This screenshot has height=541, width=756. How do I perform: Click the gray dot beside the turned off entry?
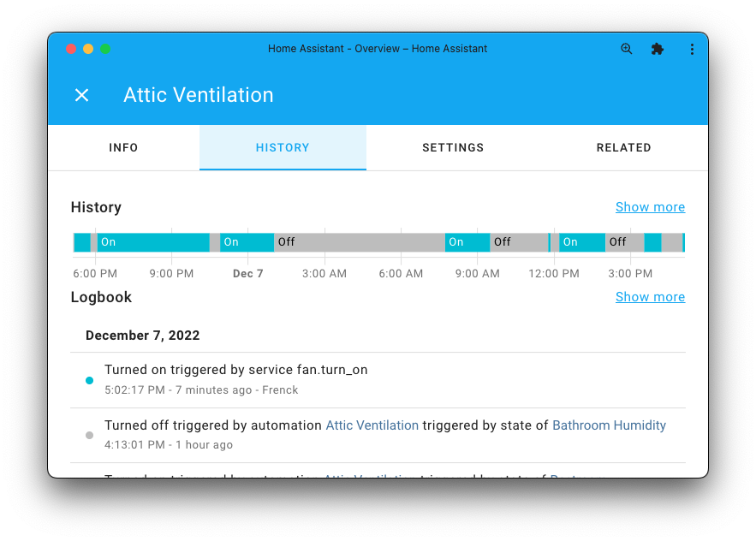(89, 435)
